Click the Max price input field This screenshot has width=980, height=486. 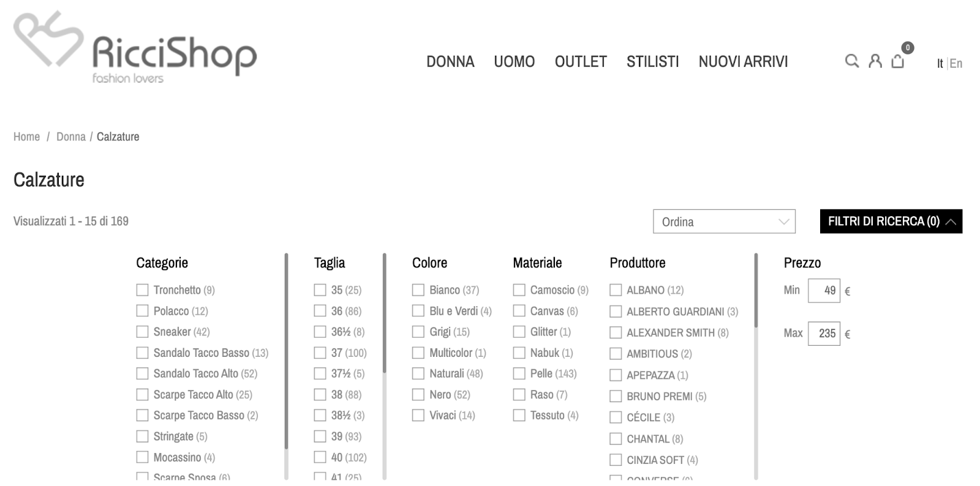[x=824, y=334]
